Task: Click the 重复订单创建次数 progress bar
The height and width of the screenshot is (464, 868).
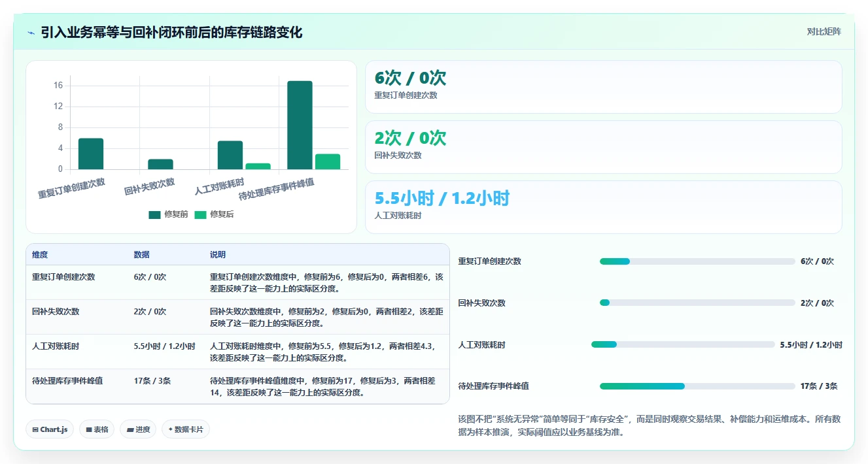Action: coord(697,261)
